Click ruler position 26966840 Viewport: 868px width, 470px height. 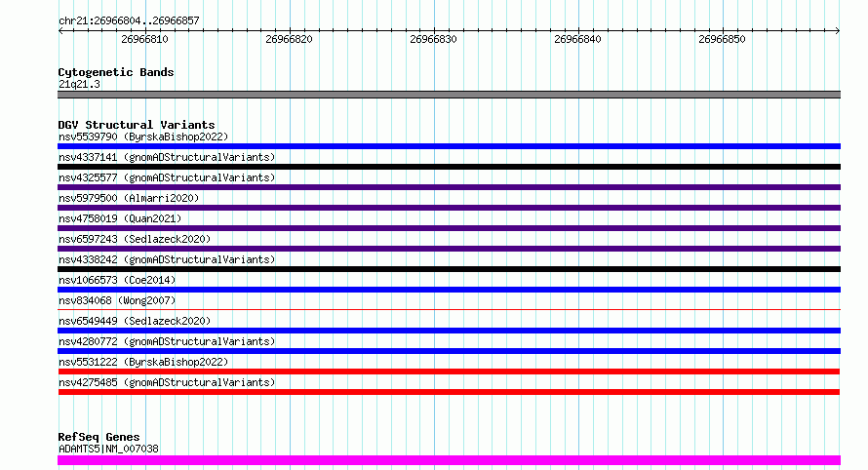pyautogui.click(x=577, y=39)
